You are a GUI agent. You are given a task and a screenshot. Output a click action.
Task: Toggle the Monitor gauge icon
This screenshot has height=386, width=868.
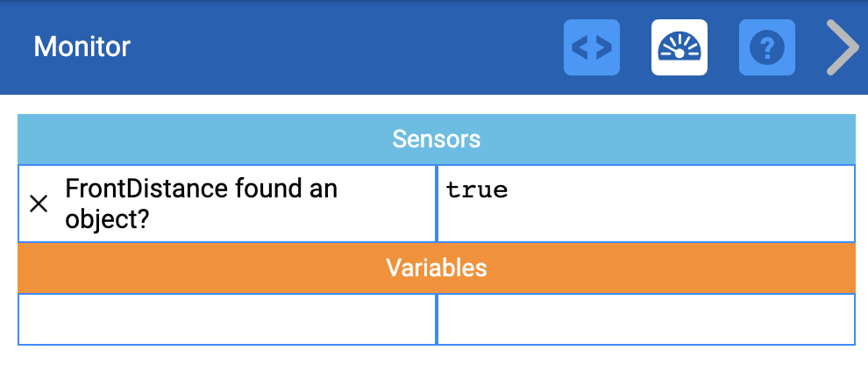[x=679, y=47]
